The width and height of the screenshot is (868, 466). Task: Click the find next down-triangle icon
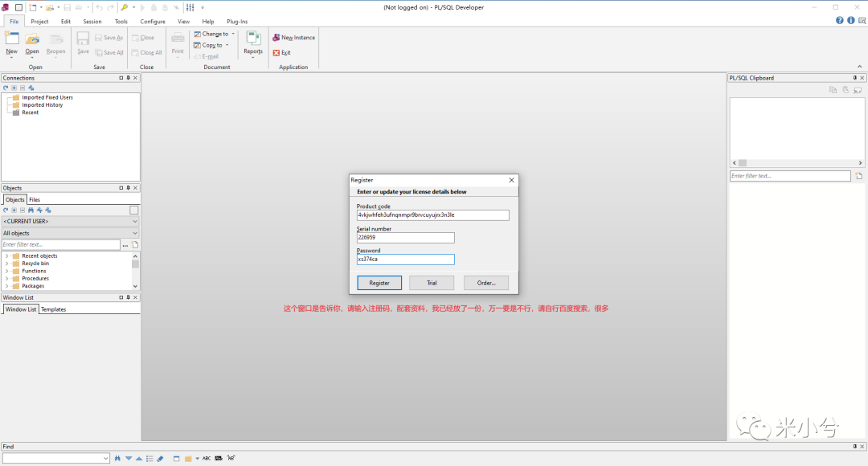129,458
